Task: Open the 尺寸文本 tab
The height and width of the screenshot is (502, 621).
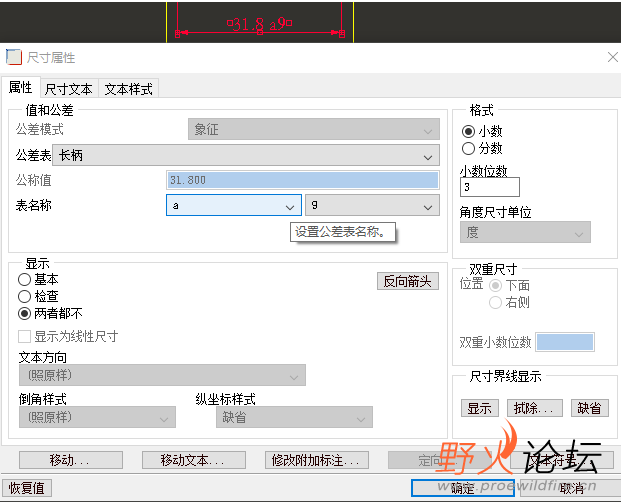Action: tap(69, 89)
